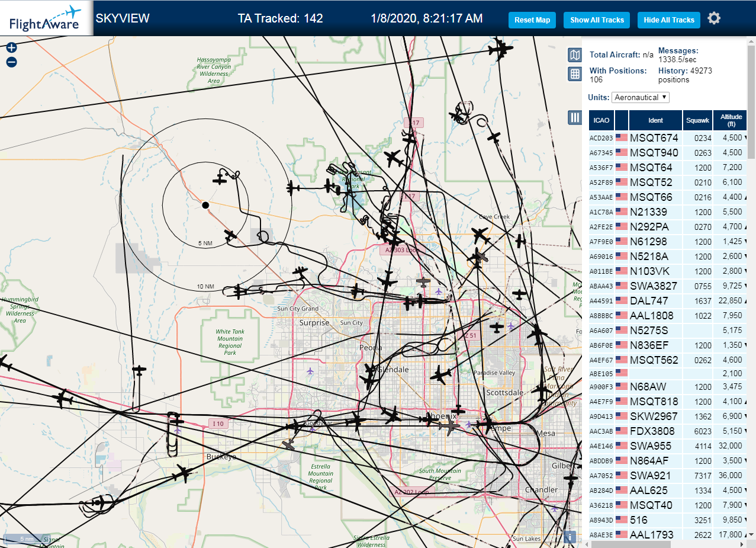Viewport: 756px width, 548px height.
Task: Click ICAO code A44591
Action: coord(601,301)
